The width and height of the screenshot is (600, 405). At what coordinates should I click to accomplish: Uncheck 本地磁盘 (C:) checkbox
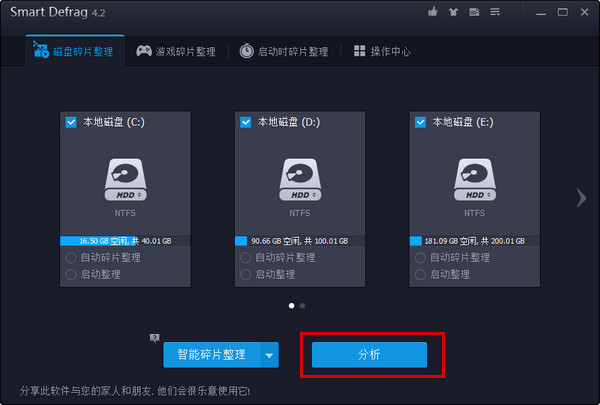(x=71, y=122)
